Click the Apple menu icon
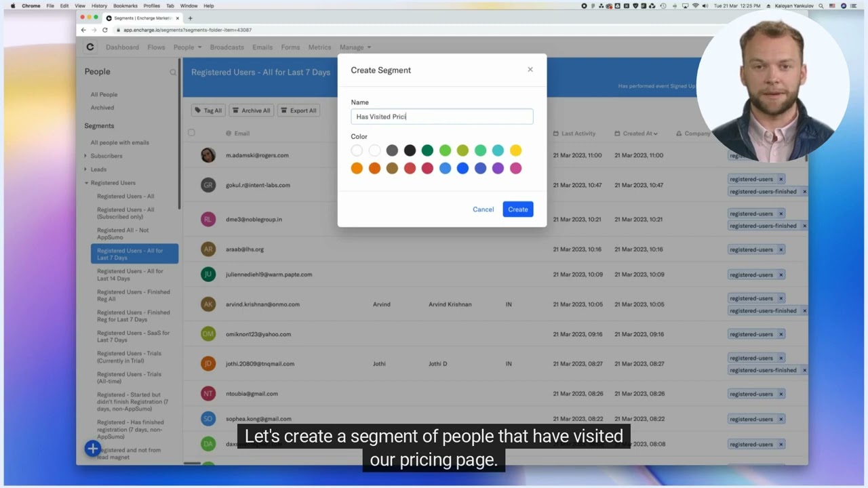Viewport: 868px width, 488px height. tap(12, 5)
